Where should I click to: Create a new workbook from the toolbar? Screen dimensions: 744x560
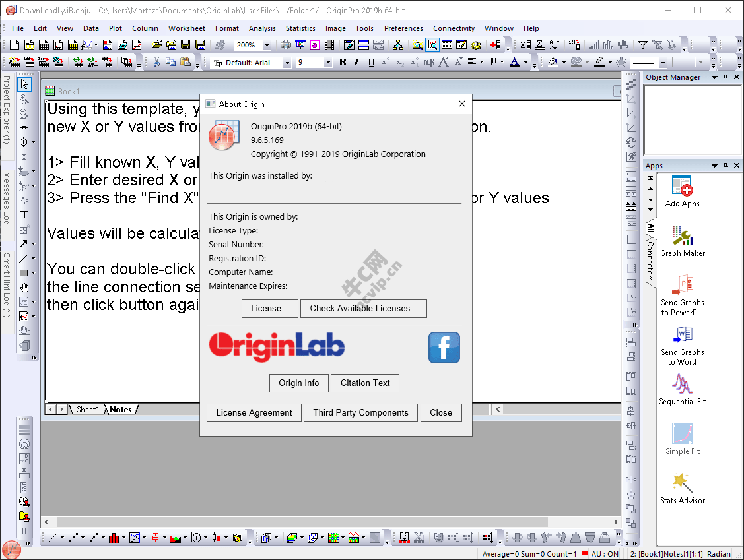tap(44, 45)
